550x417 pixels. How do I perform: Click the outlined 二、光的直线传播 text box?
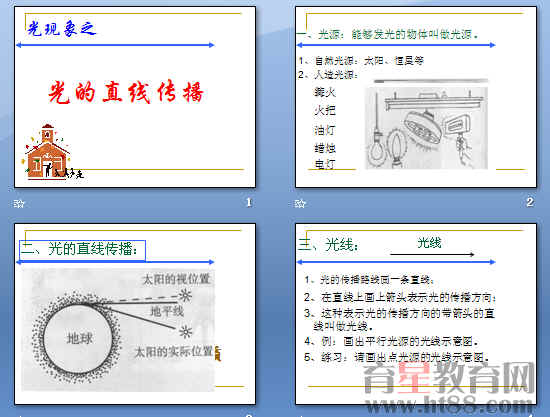coord(82,250)
